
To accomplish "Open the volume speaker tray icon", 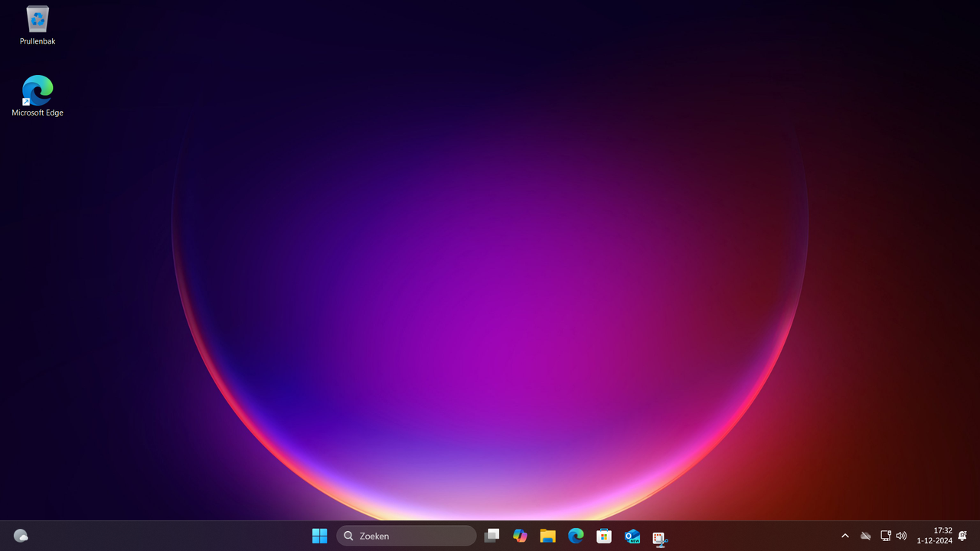I will tap(901, 536).
